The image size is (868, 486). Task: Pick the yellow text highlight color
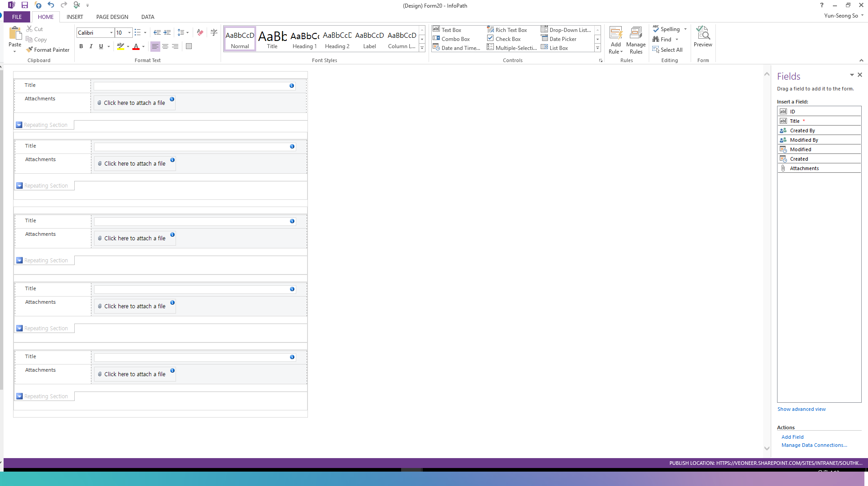(x=120, y=46)
